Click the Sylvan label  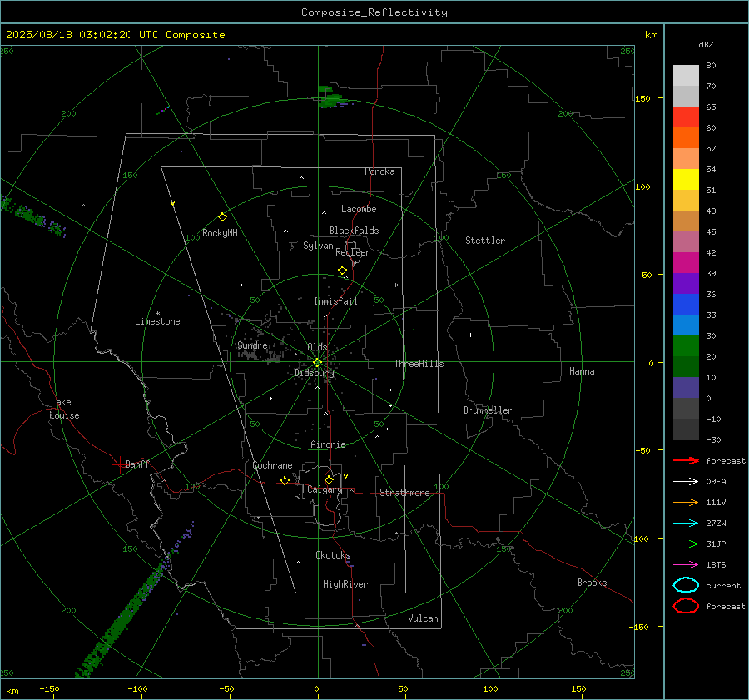(x=318, y=246)
